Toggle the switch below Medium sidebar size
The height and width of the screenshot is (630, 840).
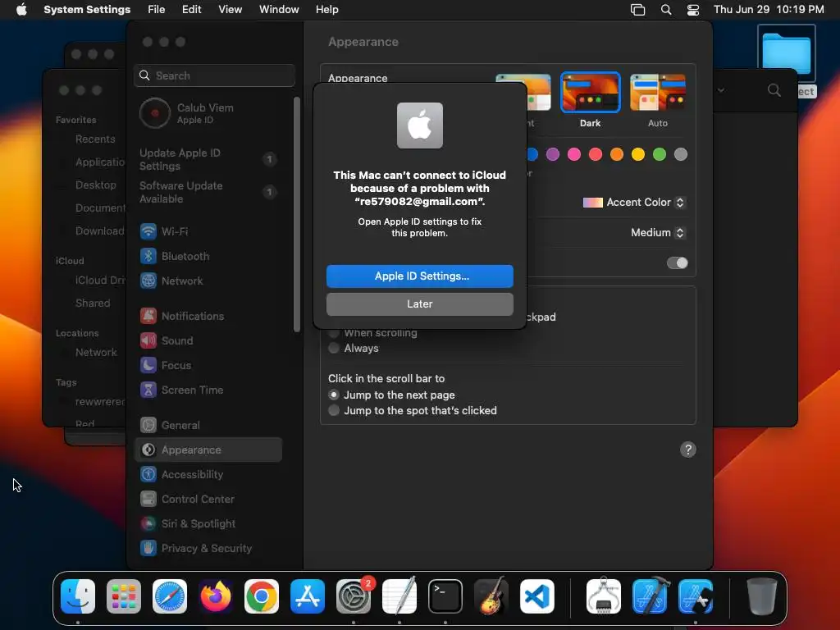pyautogui.click(x=677, y=262)
